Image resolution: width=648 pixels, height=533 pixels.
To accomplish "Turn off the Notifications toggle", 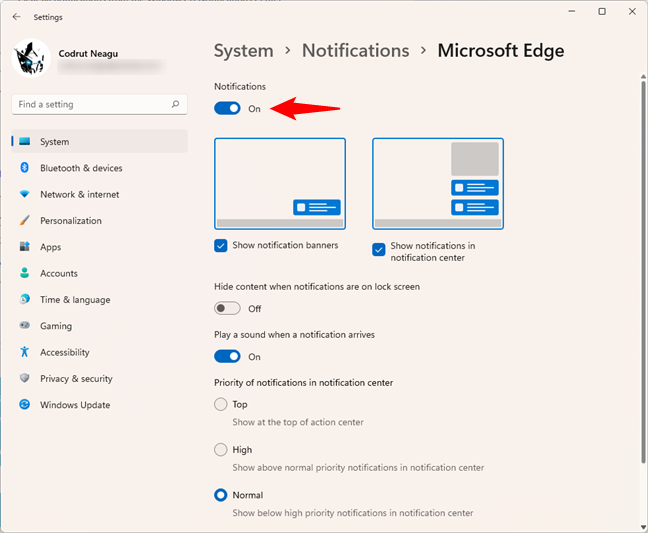I will point(227,109).
